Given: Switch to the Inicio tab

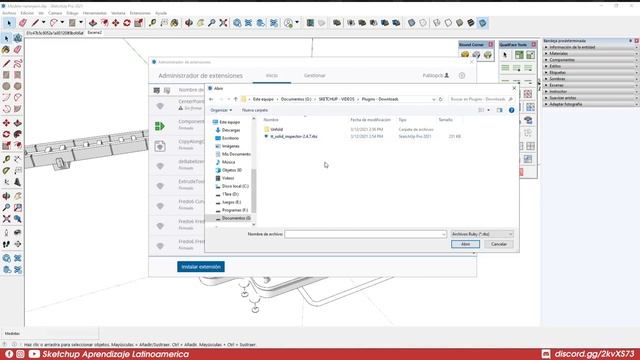Looking at the screenshot, I should (x=272, y=76).
